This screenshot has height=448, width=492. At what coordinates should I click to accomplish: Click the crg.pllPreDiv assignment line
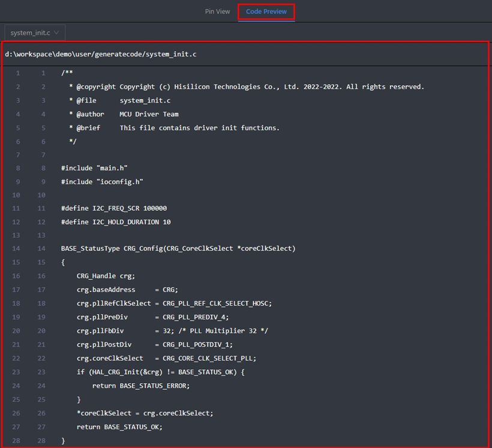[152, 316]
